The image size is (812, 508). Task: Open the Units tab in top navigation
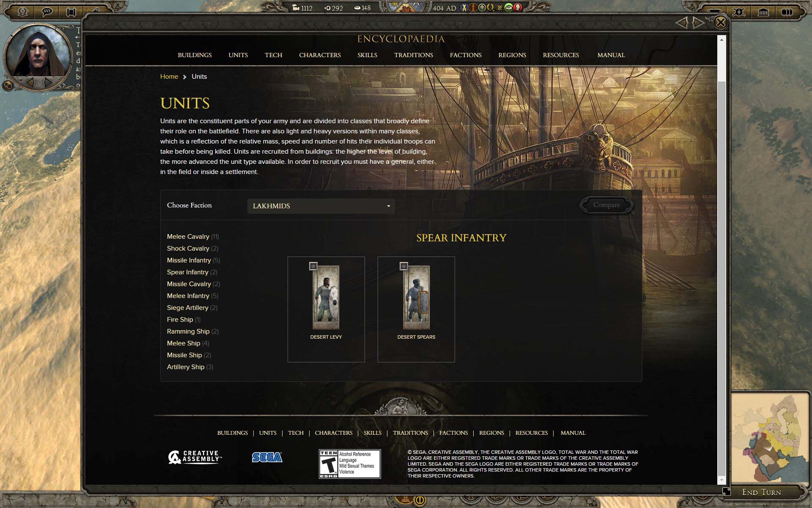(238, 55)
